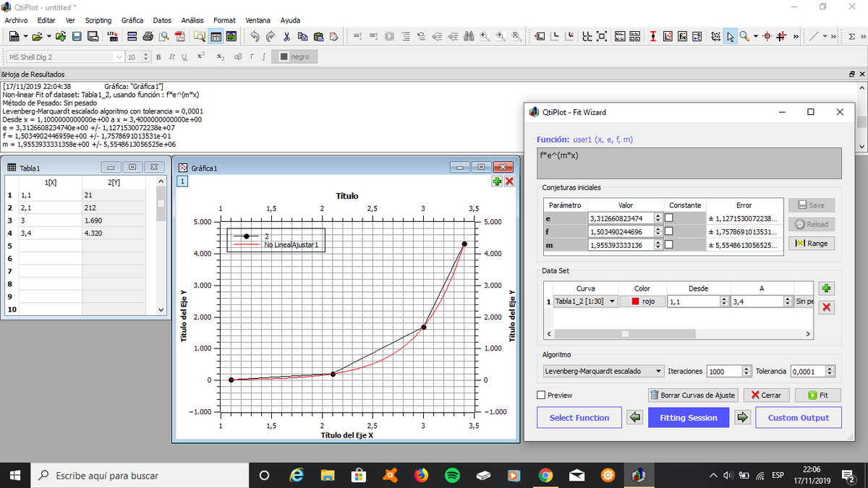The image size is (868, 488).
Task: Click the cut scissors icon
Action: pyautogui.click(x=286, y=36)
